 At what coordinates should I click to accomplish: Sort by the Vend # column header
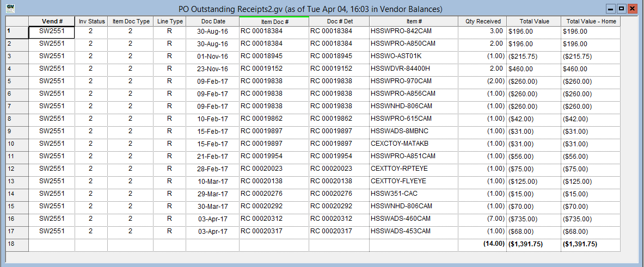pyautogui.click(x=52, y=21)
